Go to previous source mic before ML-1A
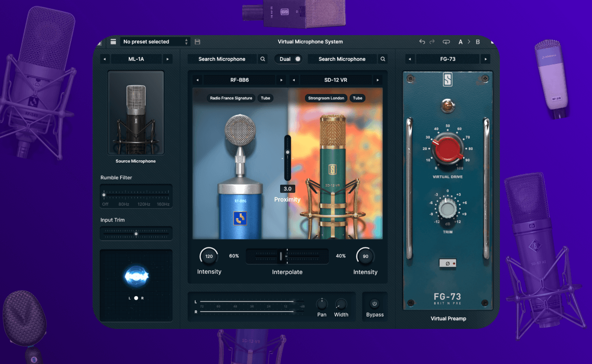Viewport: 592px width, 364px height. point(105,59)
